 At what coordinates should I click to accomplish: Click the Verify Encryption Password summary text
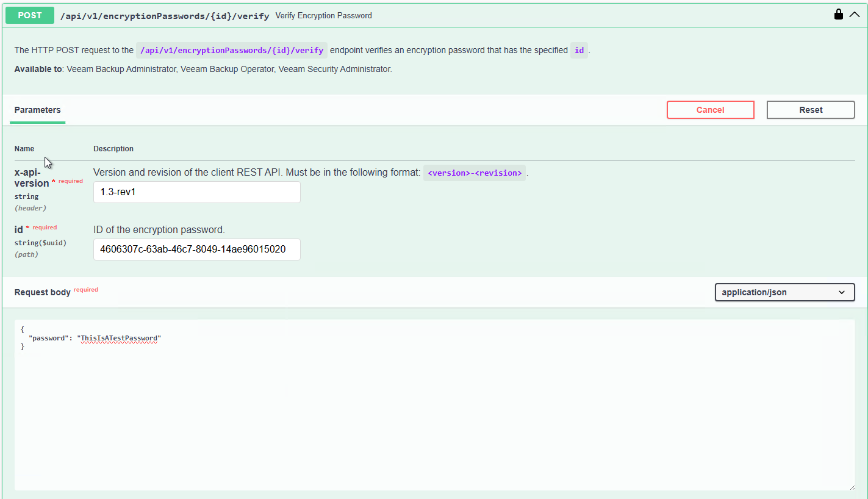[323, 16]
